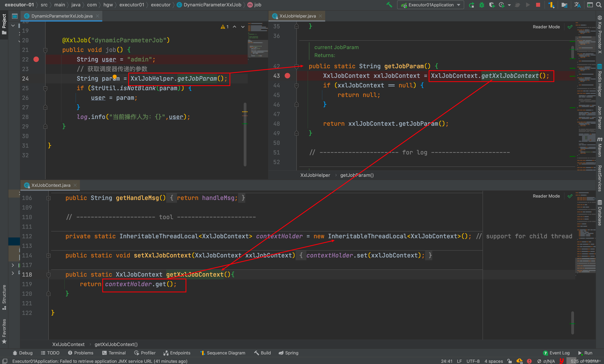Open the Profiler tool window

(145, 353)
